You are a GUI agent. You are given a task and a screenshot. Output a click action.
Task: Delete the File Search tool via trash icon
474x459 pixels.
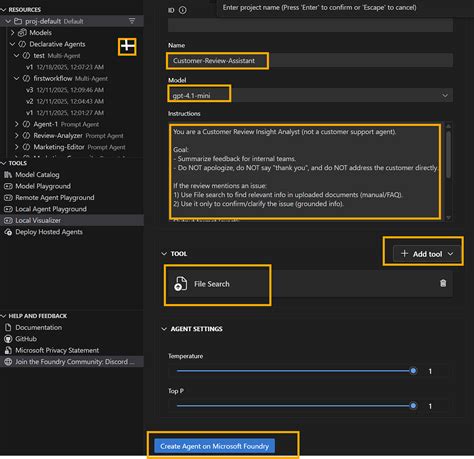pos(443,283)
